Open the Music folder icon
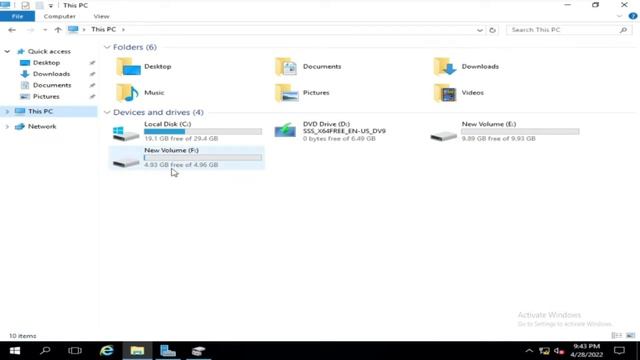640x360 pixels. [x=127, y=93]
